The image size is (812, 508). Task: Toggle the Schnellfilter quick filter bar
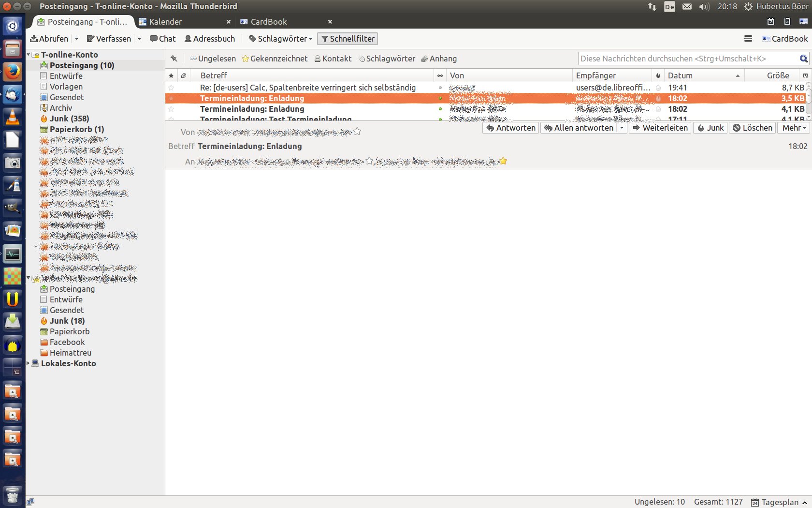pyautogui.click(x=348, y=39)
